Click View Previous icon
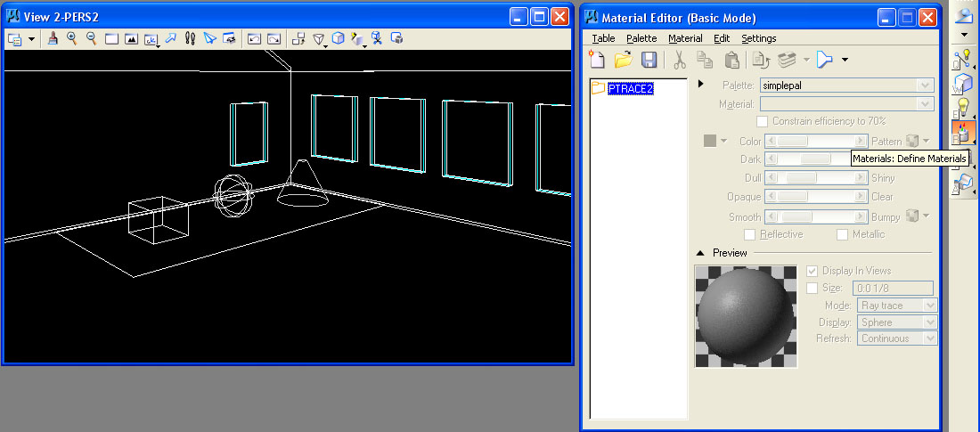Viewport: 980px width, 432px height. (254, 39)
